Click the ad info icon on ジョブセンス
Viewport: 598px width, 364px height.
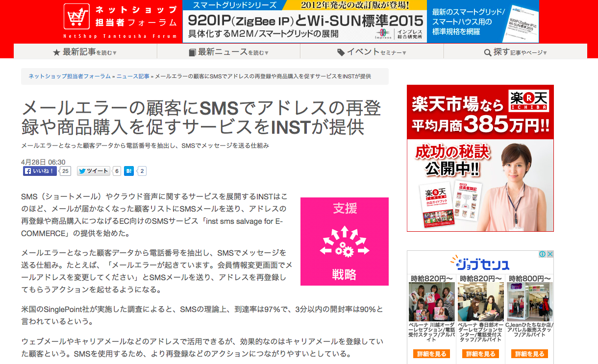click(x=543, y=254)
